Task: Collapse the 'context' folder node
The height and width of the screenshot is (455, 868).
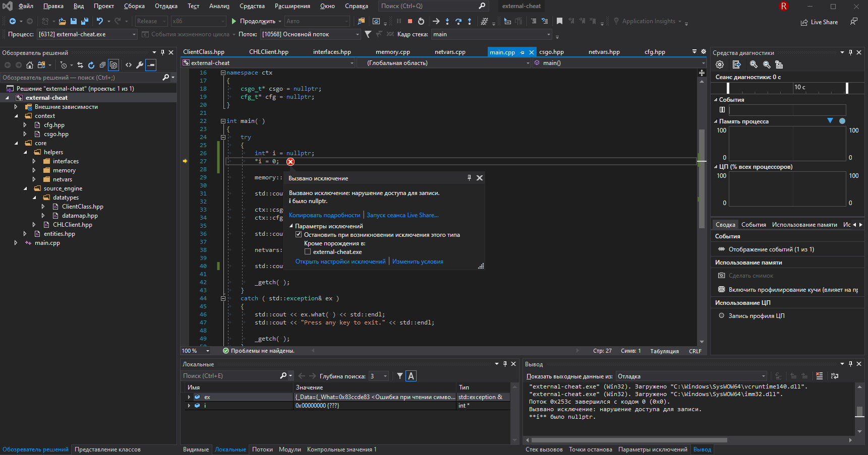Action: [x=16, y=116]
